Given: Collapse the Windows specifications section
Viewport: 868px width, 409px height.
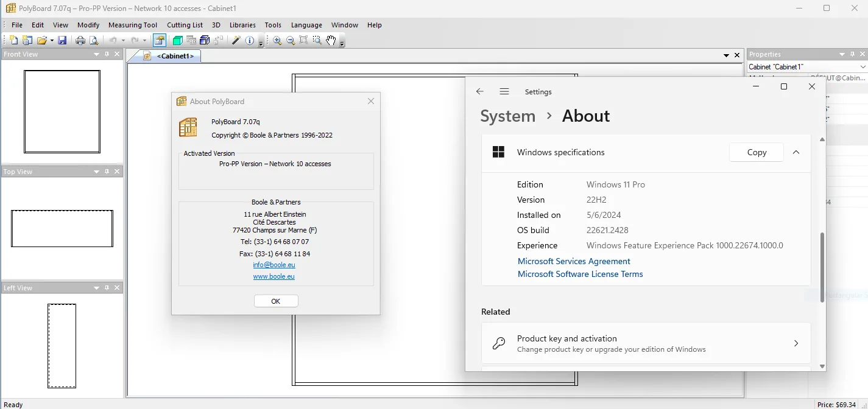Looking at the screenshot, I should click(796, 152).
